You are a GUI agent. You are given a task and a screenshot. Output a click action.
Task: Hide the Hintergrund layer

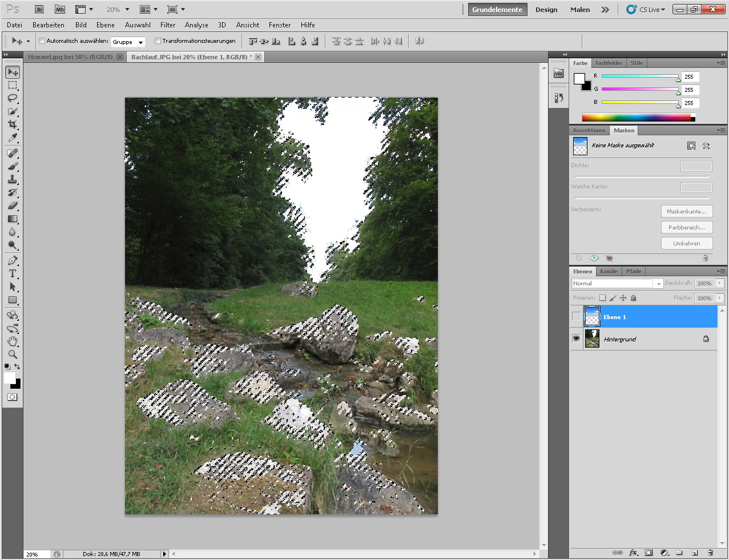576,339
